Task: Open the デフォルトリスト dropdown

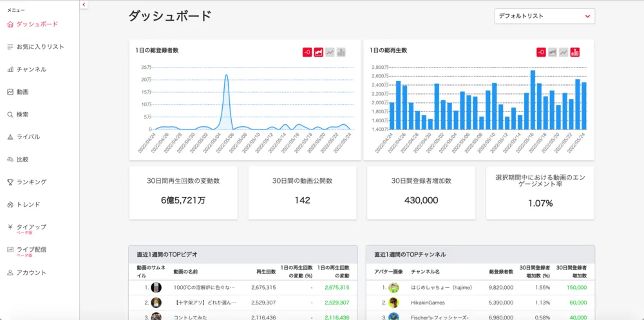Action: 545,16
